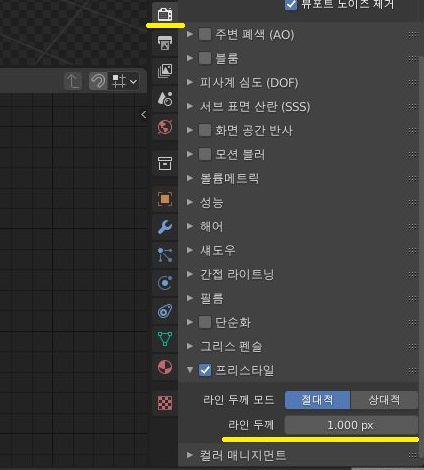Screen dimensions: 424x470
Task: Grab the 성능 panel drag handle
Action: tap(413, 202)
